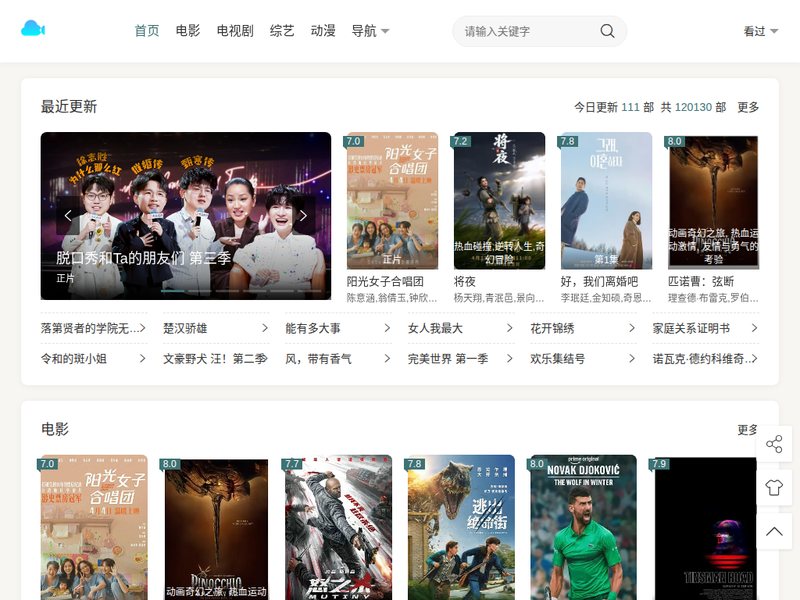Screen dimensions: 800x600
Task: Open Pinocchio poster in 电影 section
Action: point(216,528)
